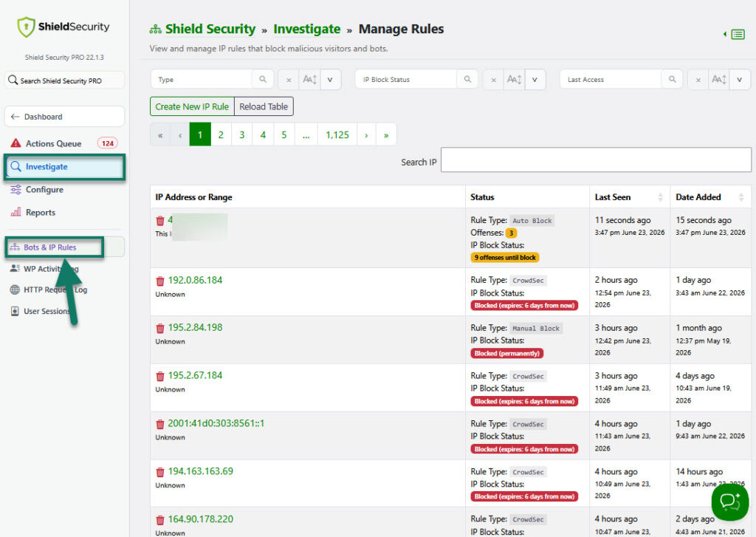Click the HTTP Request Log globe icon

(15, 290)
